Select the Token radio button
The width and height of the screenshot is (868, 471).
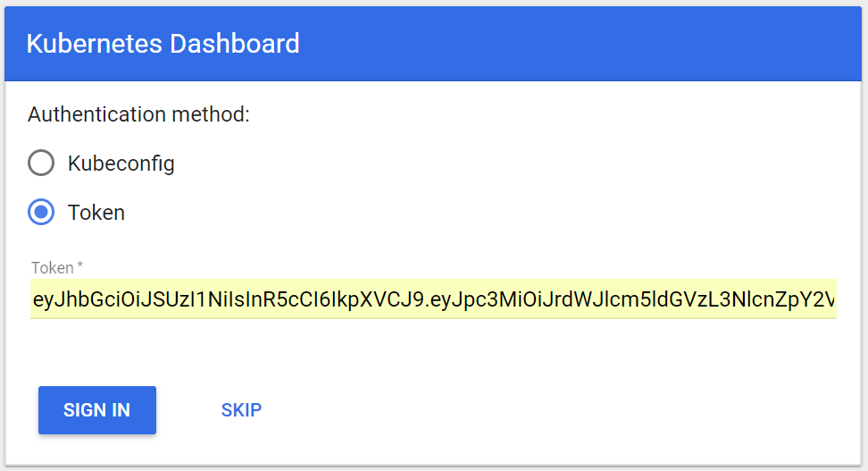click(x=41, y=213)
